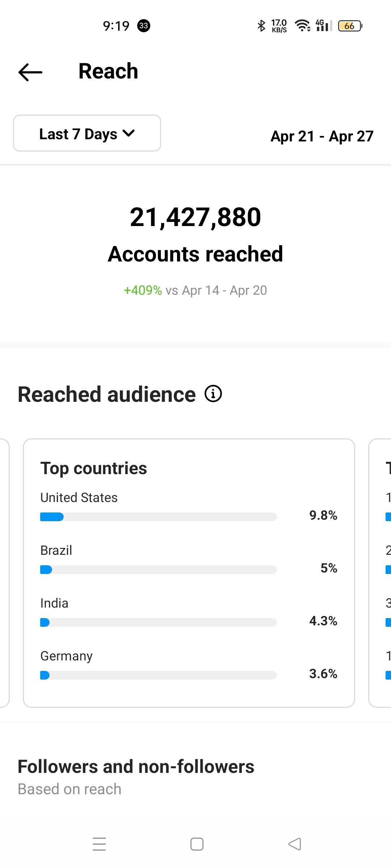The width and height of the screenshot is (391, 868).
Task: Tap the India country row label
Action: (x=54, y=603)
